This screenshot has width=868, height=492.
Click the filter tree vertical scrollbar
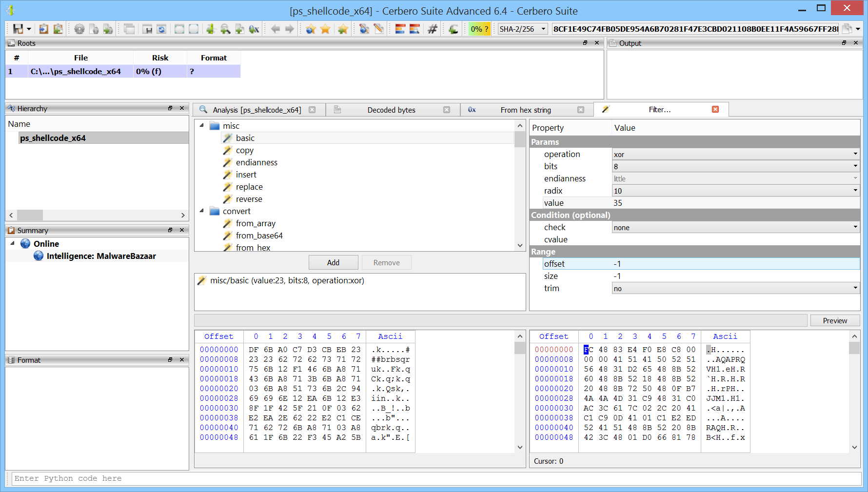[x=520, y=186]
